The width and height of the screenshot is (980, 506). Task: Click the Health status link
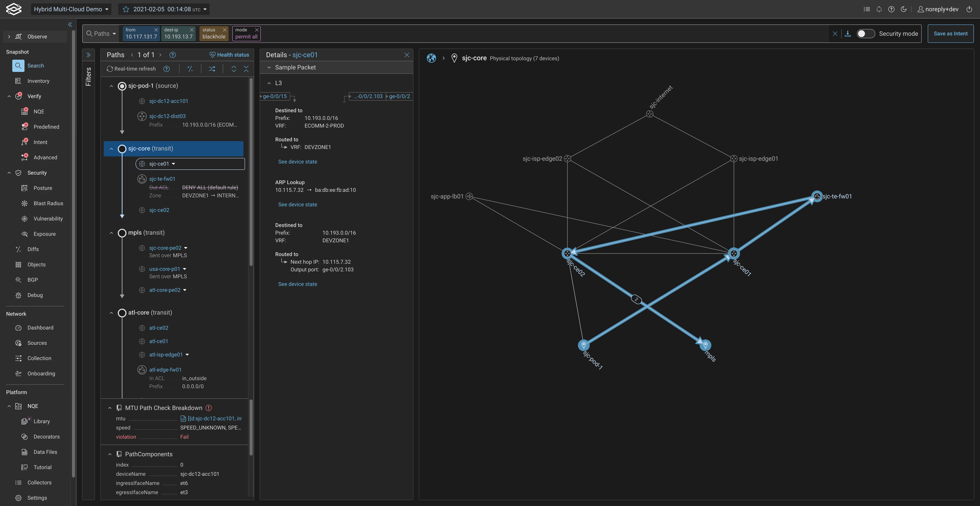(229, 55)
